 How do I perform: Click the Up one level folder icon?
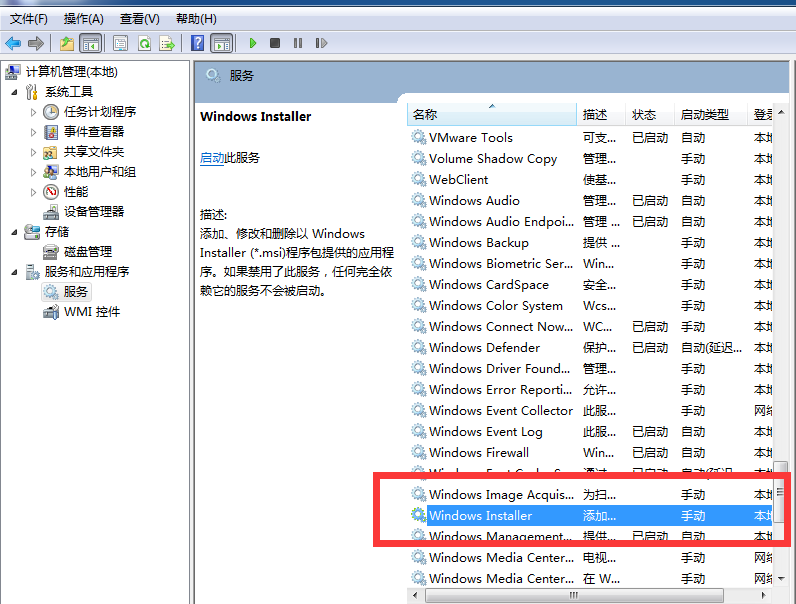point(67,44)
